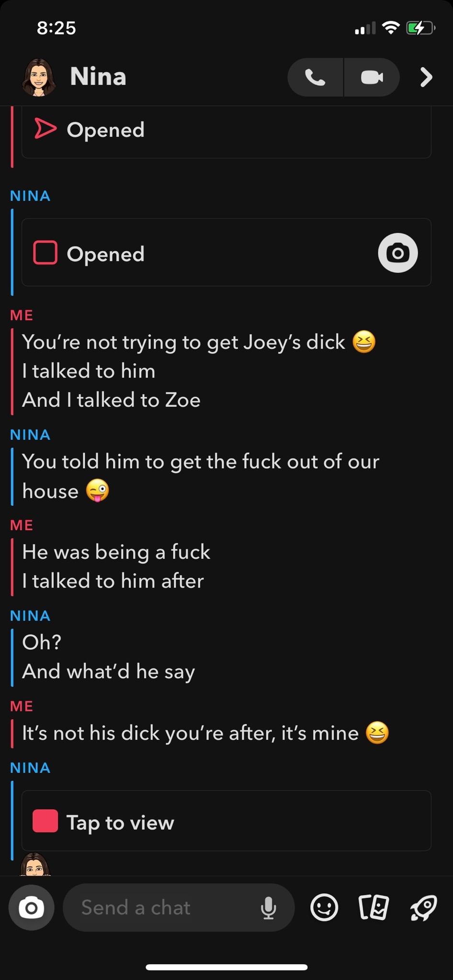Start a video call with Nina
This screenshot has width=453, height=980.
tap(372, 77)
